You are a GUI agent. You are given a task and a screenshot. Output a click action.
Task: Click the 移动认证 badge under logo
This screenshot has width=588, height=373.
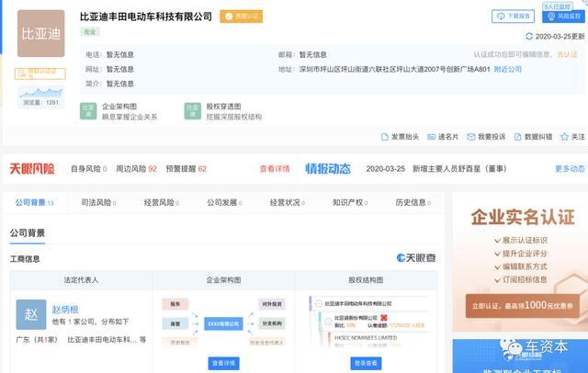[x=40, y=73]
